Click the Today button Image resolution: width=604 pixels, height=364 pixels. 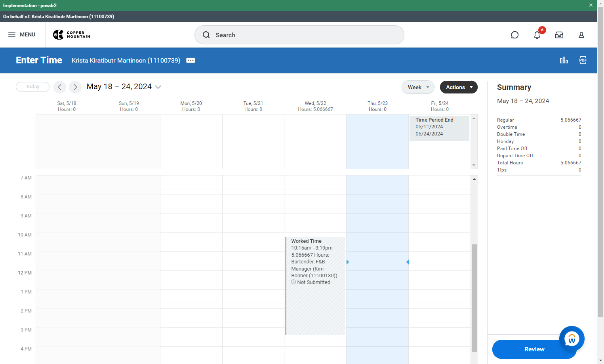tap(32, 87)
